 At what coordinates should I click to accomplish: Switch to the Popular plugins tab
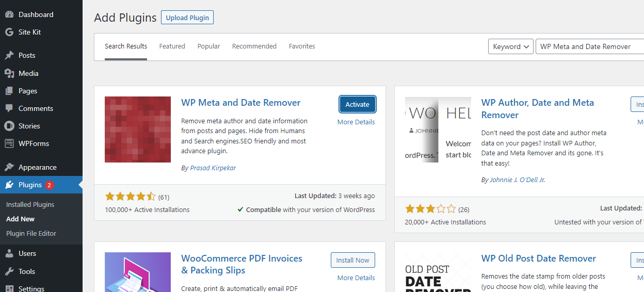coord(208,46)
